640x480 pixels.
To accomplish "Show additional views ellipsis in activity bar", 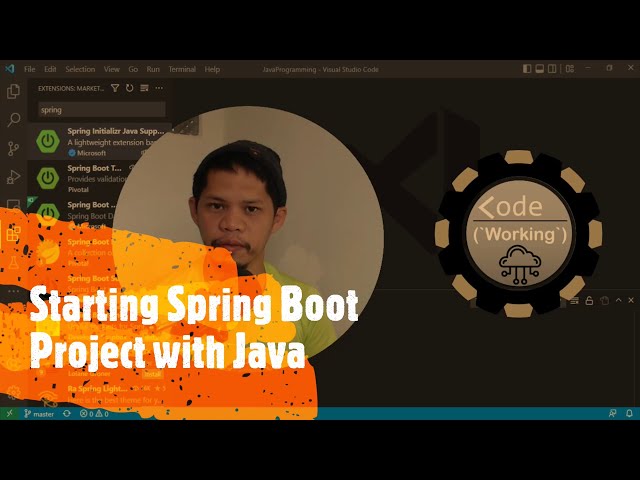I will [x=13, y=291].
